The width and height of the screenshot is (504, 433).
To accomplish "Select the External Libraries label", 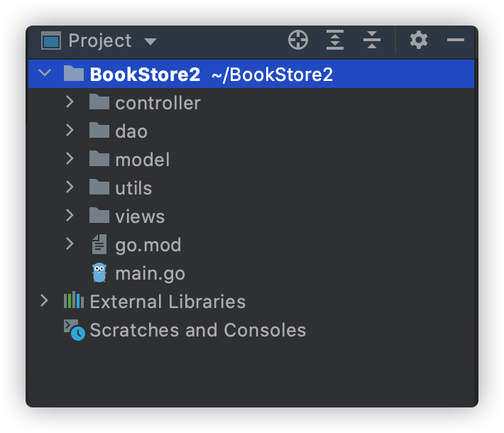I will coord(168,302).
